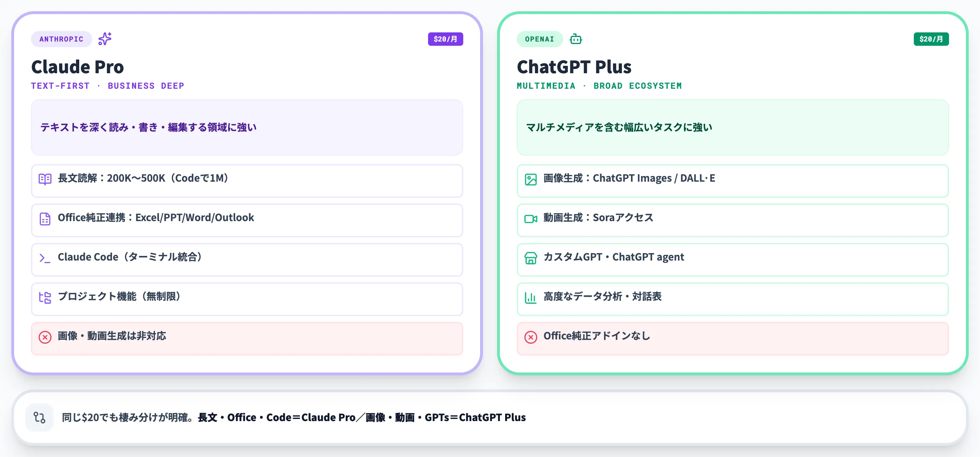
Task: Click the image icon for 画像生成
Action: click(530, 179)
